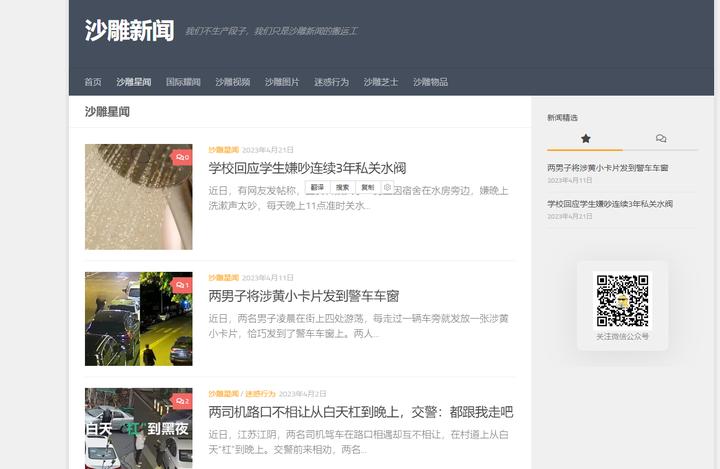
Task: Open 沙雕芝士 navigation item
Action: (381, 82)
